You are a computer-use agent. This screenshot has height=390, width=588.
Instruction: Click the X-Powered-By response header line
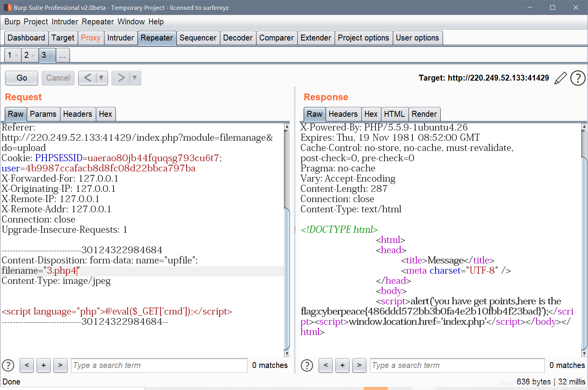[384, 127]
